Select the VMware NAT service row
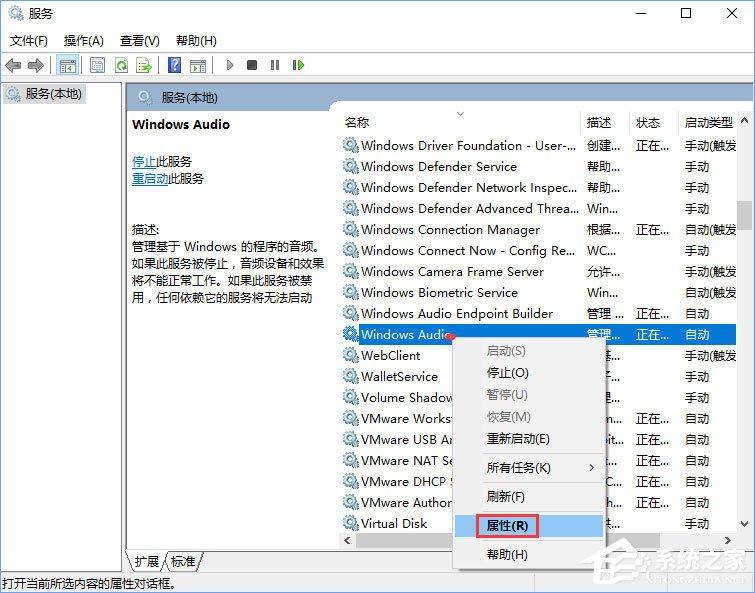 pyautogui.click(x=397, y=461)
